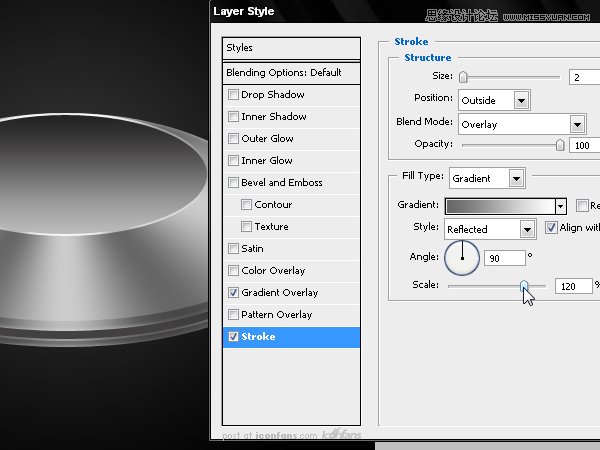Open Blending Options: Default
Image resolution: width=600 pixels, height=450 pixels.
tap(291, 73)
